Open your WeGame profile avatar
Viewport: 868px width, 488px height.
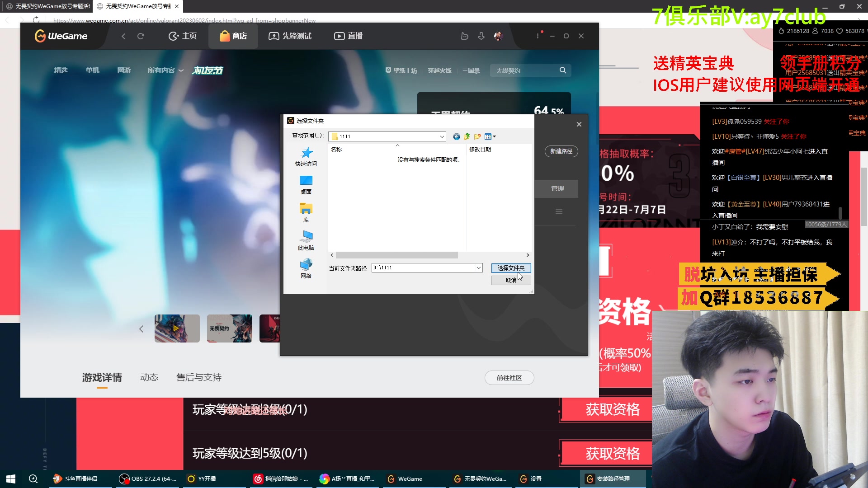498,36
